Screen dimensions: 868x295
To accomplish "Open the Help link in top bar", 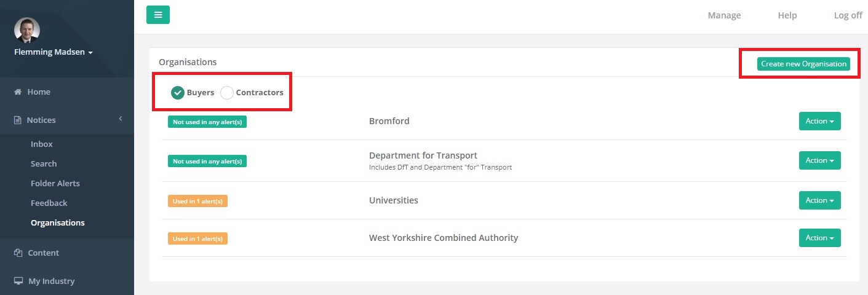I will pos(787,15).
